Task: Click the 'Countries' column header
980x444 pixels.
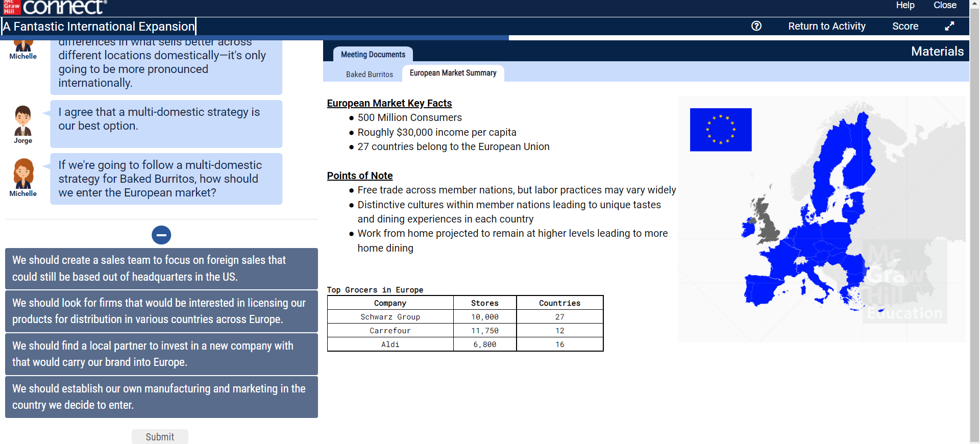Action: click(x=560, y=303)
